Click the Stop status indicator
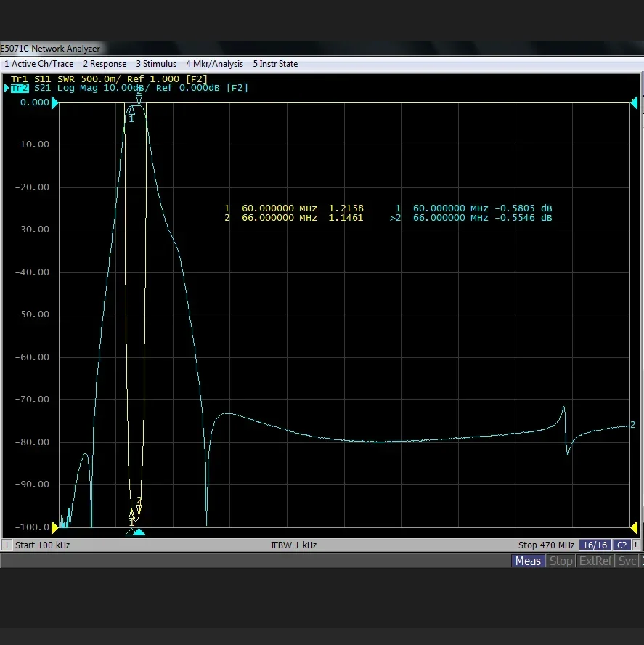The image size is (644, 645). pyautogui.click(x=561, y=561)
